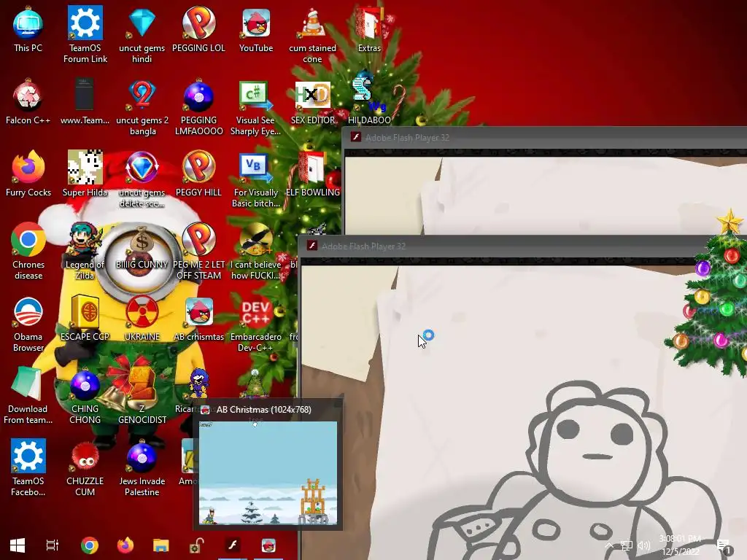Open the Extras desktop icon
The image size is (747, 560).
tap(369, 29)
